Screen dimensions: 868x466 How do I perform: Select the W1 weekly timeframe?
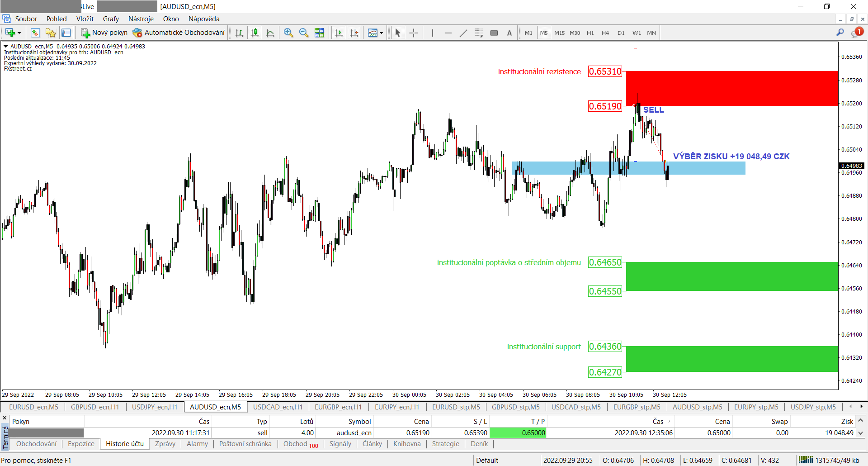click(637, 33)
